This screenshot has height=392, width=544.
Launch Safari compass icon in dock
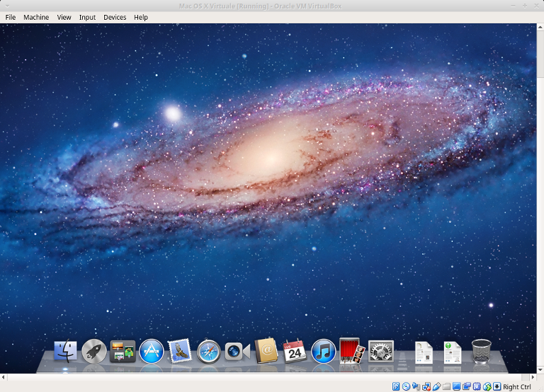click(x=208, y=351)
